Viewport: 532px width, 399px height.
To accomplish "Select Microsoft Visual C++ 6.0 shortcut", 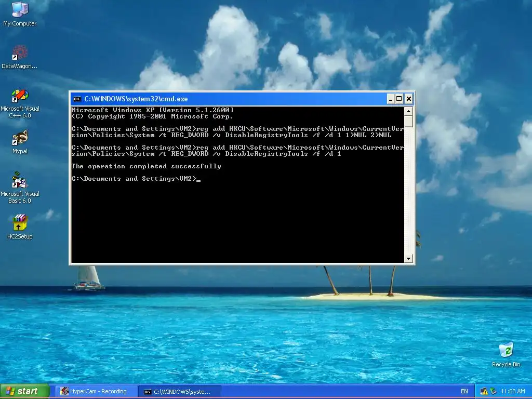I will point(20,103).
